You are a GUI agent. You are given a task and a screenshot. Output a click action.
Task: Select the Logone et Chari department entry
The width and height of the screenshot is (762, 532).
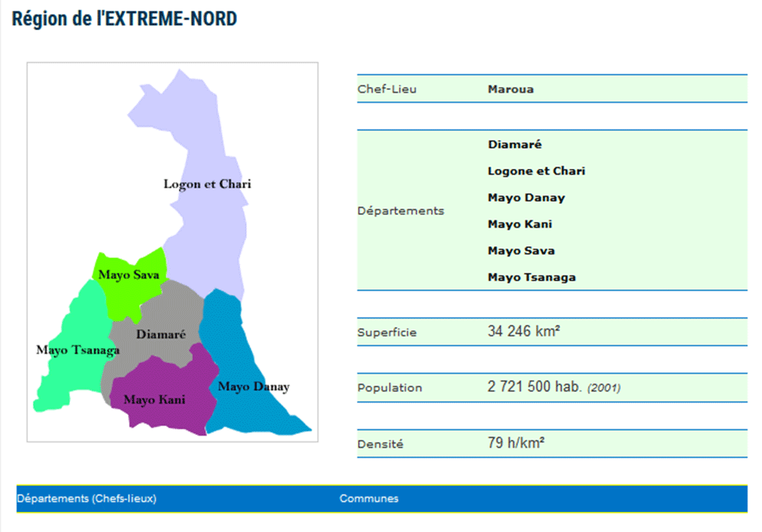coord(536,170)
